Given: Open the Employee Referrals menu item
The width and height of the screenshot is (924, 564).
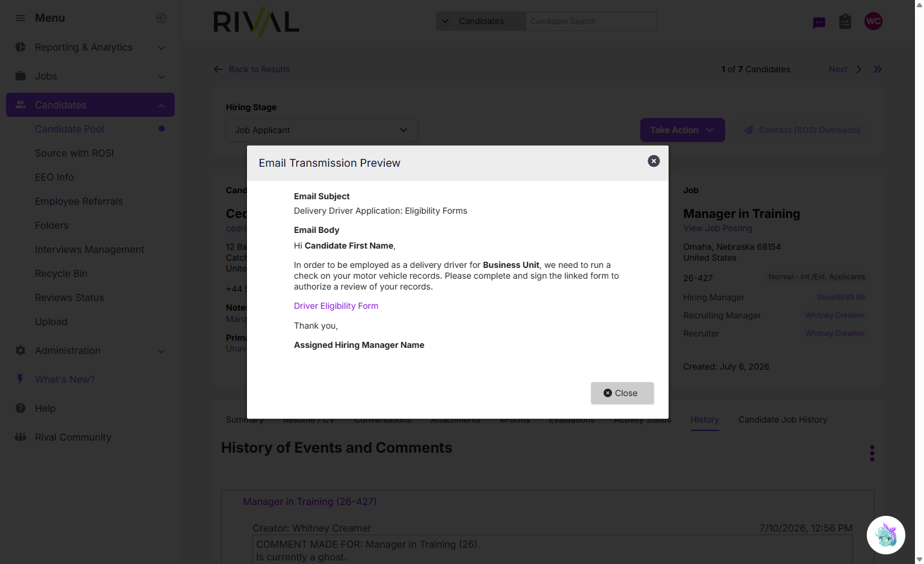Looking at the screenshot, I should pos(79,201).
